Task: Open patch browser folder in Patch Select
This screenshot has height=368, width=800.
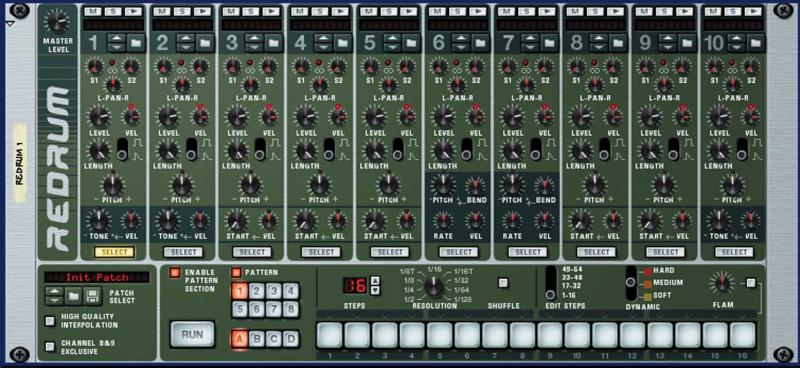Action: pyautogui.click(x=73, y=295)
